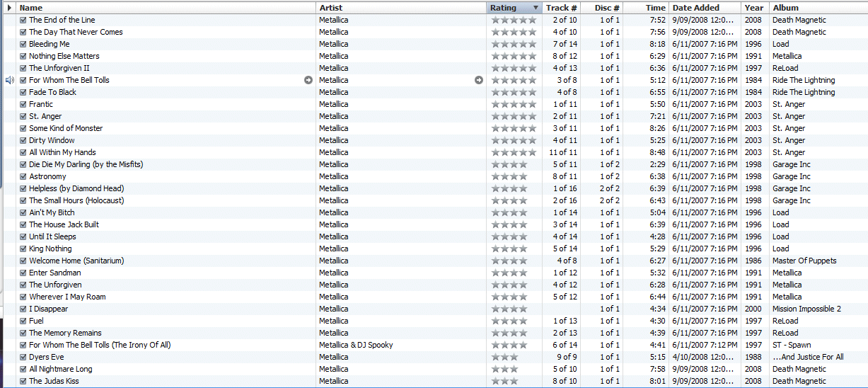Click arrow icon beside Metallica in playing row
This screenshot has height=388, width=868.
click(479, 80)
